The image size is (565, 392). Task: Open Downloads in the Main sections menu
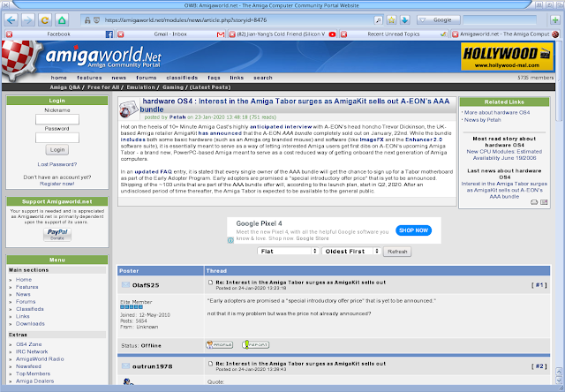pyautogui.click(x=30, y=324)
